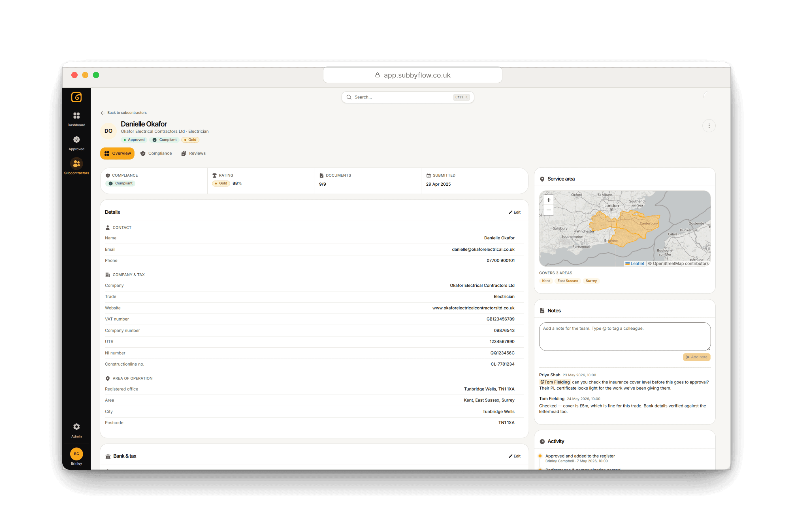The width and height of the screenshot is (793, 532).
Task: Switch to the Overview tab
Action: (x=117, y=153)
